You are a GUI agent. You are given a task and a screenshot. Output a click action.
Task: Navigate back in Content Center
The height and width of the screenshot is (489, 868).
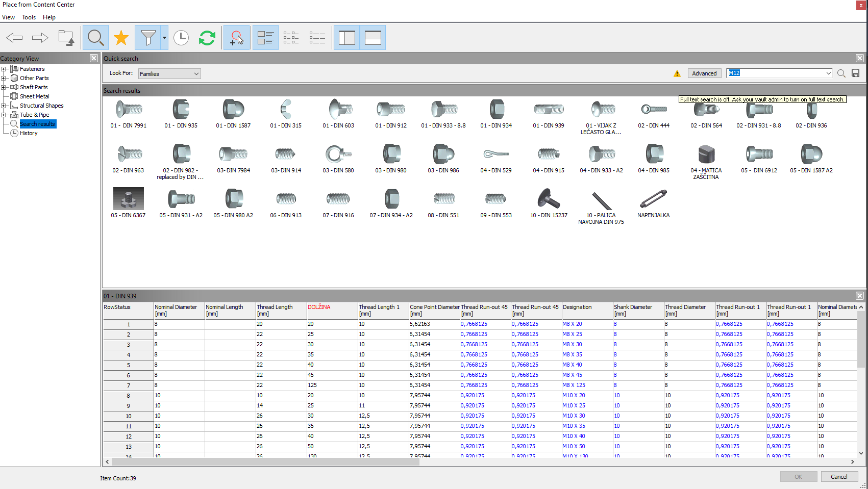point(14,37)
